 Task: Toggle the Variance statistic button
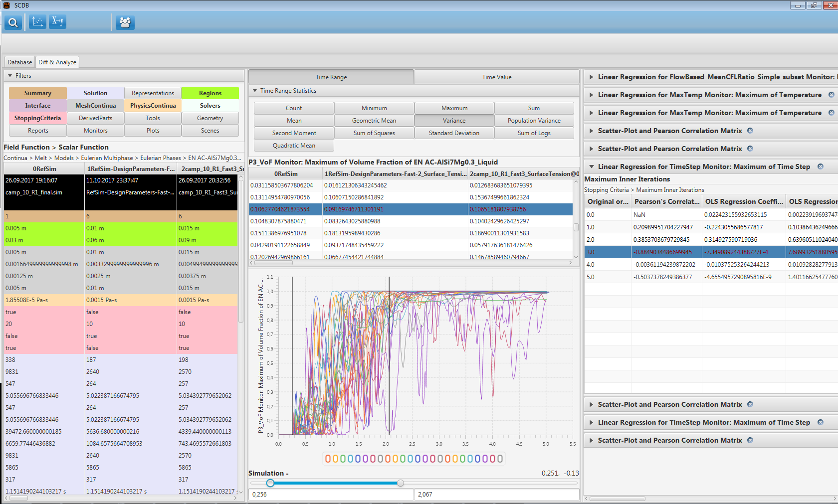(454, 121)
